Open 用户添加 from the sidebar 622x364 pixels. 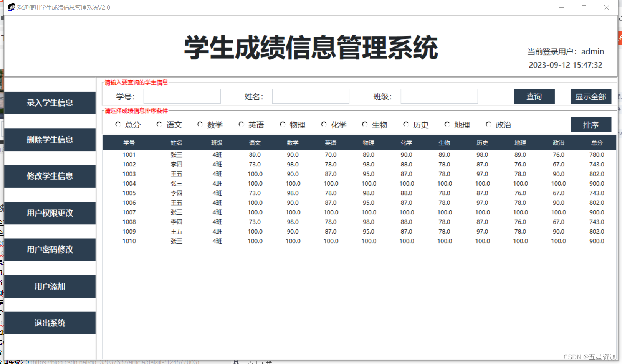coord(50,287)
